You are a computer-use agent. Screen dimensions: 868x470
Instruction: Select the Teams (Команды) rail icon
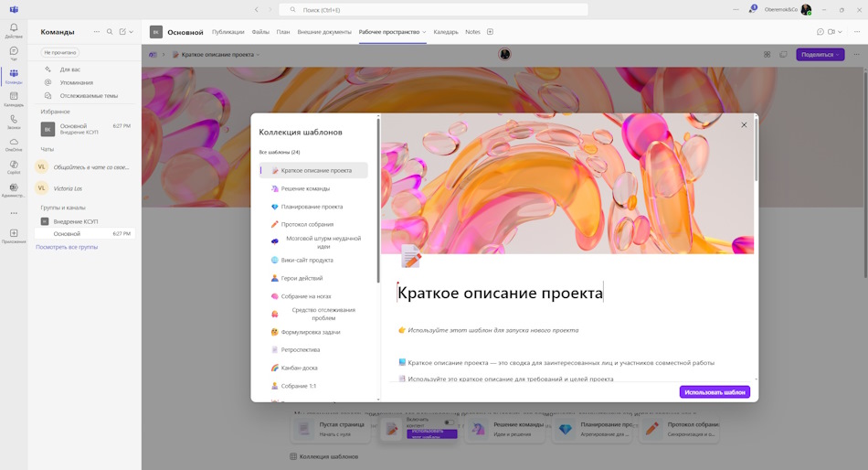click(x=14, y=74)
